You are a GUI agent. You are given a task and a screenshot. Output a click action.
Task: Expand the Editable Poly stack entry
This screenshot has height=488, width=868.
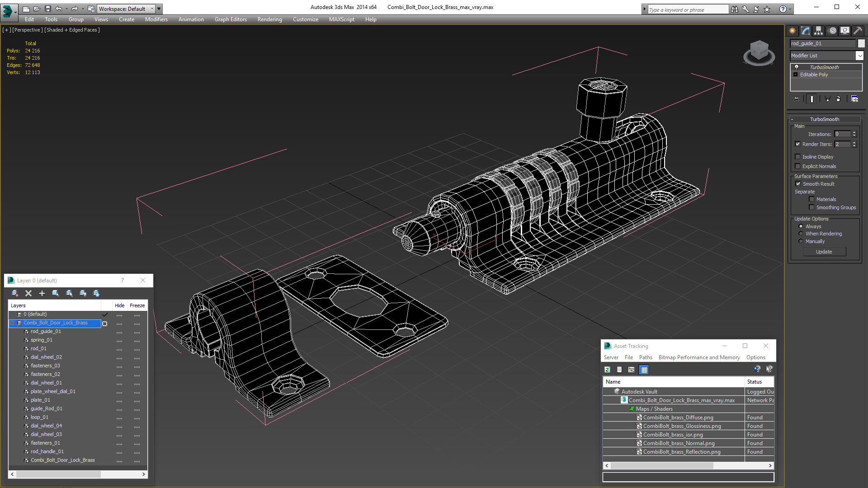point(796,75)
